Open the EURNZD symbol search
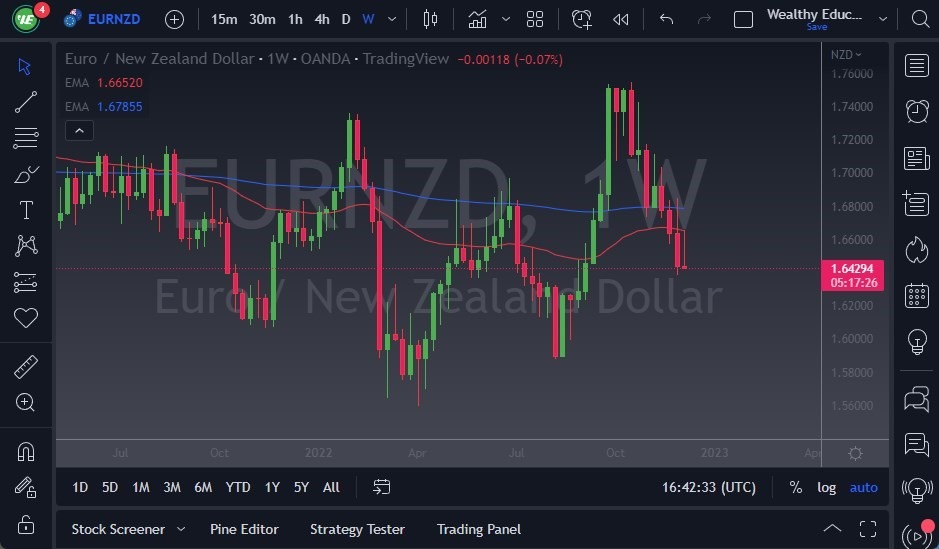This screenshot has width=939, height=549. [x=103, y=19]
